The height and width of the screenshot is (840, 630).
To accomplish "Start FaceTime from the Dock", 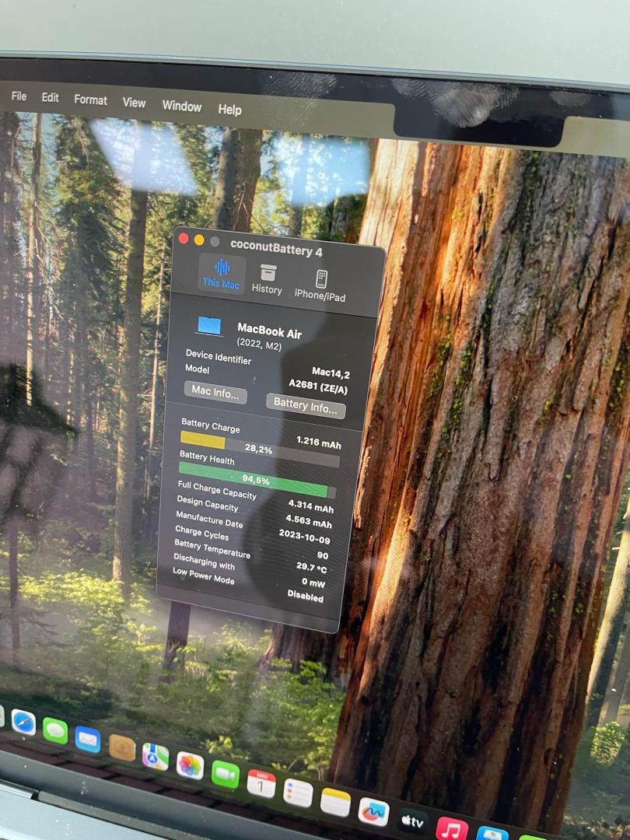I will [x=226, y=775].
